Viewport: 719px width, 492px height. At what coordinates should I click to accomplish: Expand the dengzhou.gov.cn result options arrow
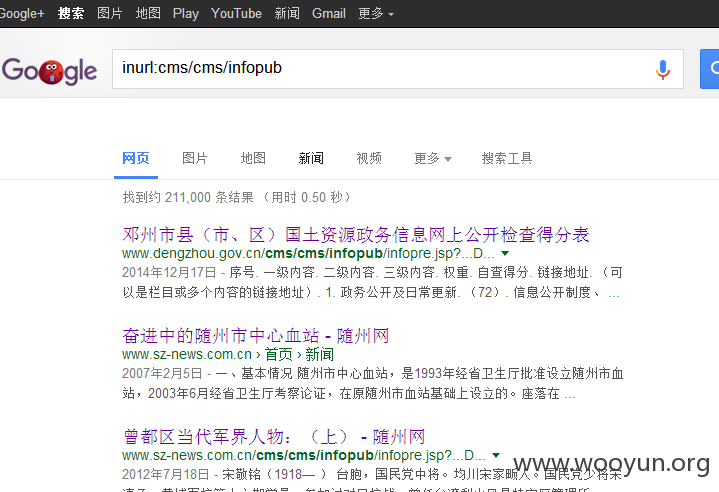(505, 253)
